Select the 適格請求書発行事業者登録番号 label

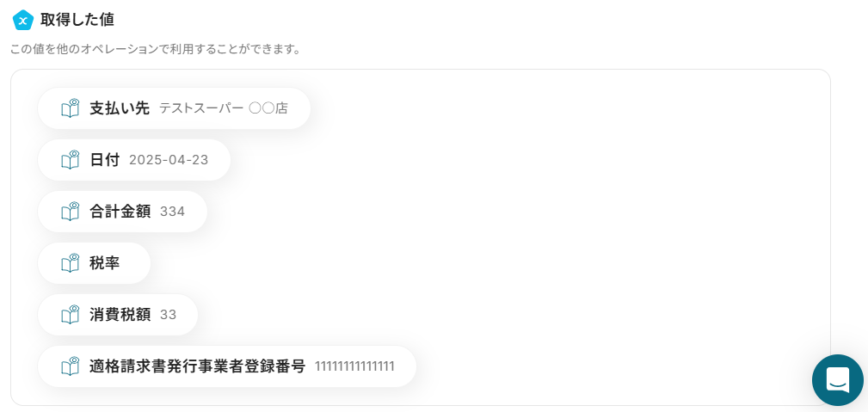pyautogui.click(x=198, y=366)
